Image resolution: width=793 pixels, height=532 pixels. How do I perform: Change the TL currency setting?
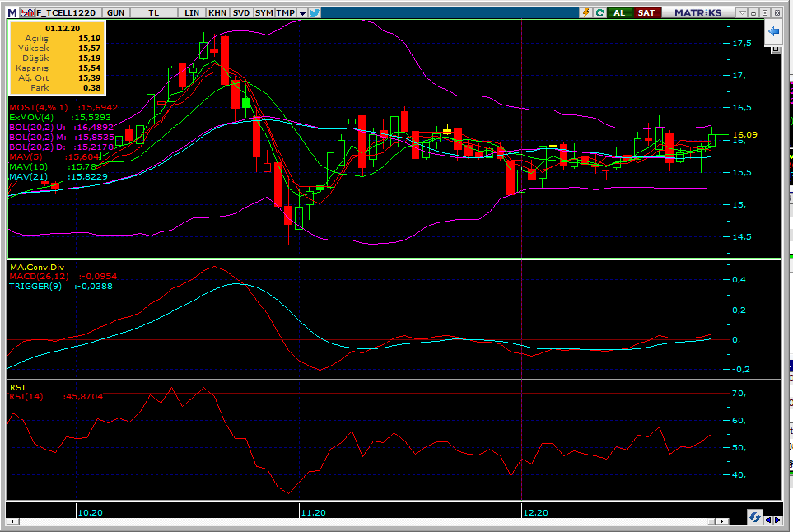point(154,12)
